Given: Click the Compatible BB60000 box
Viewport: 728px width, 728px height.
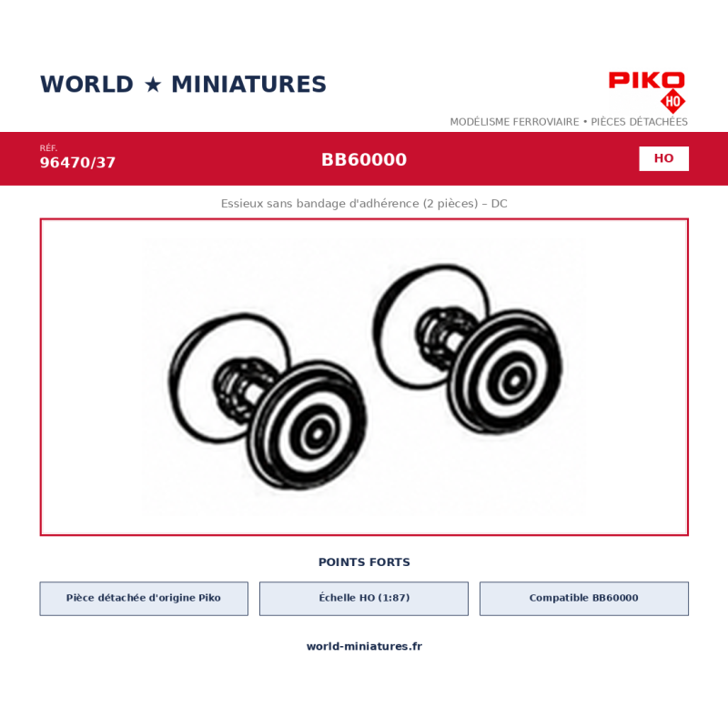Looking at the screenshot, I should tap(584, 599).
